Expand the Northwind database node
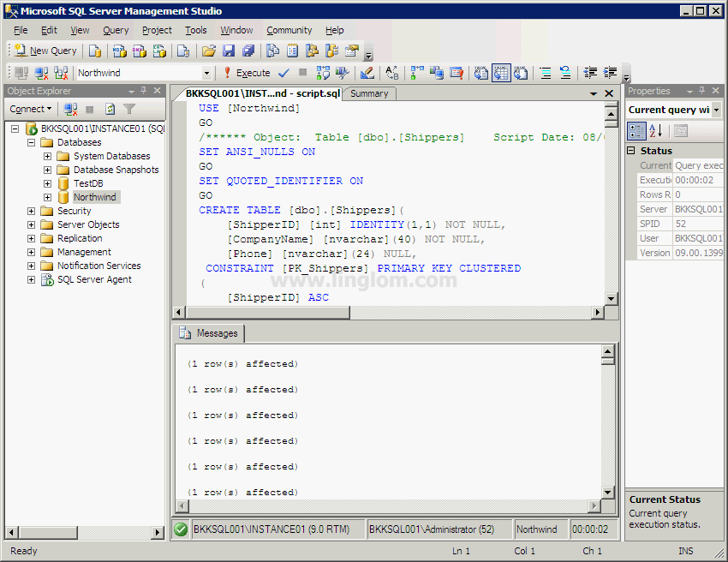Screen dimensions: 728x562 tap(47, 197)
